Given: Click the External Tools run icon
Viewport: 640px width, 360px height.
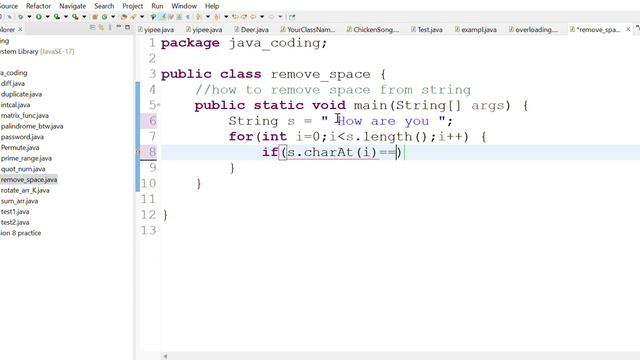Looking at the screenshot, I should [x=75, y=17].
